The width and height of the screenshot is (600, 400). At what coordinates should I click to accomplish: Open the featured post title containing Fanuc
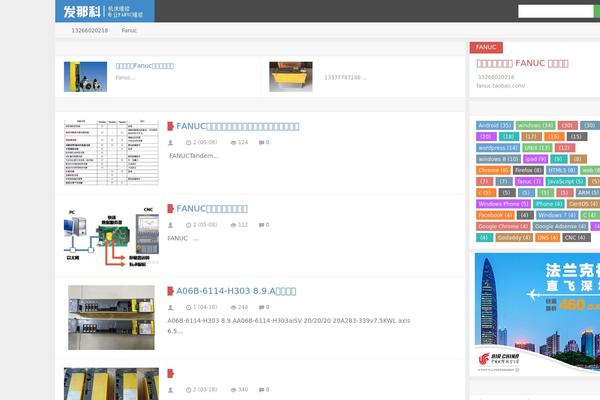[145, 66]
